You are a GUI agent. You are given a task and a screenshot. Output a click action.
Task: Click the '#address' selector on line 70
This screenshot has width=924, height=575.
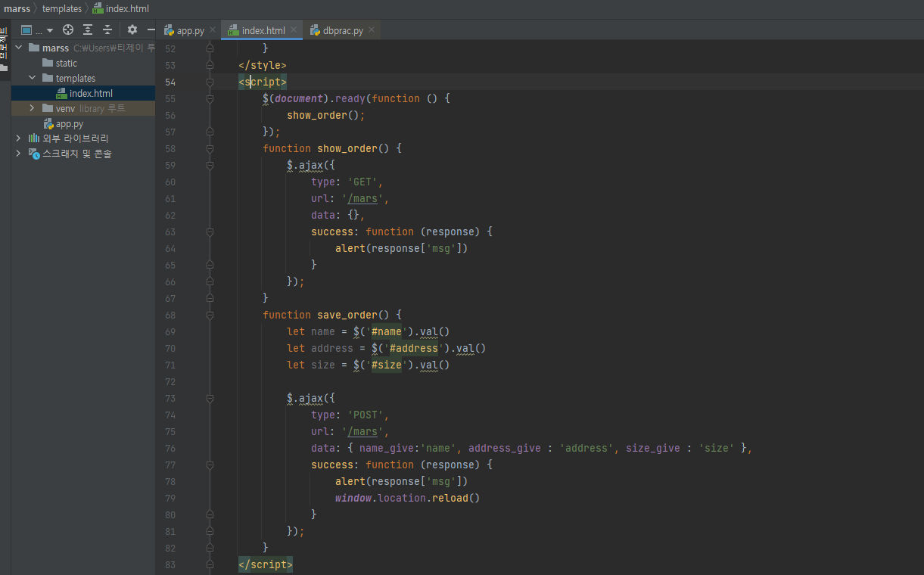[413, 348]
